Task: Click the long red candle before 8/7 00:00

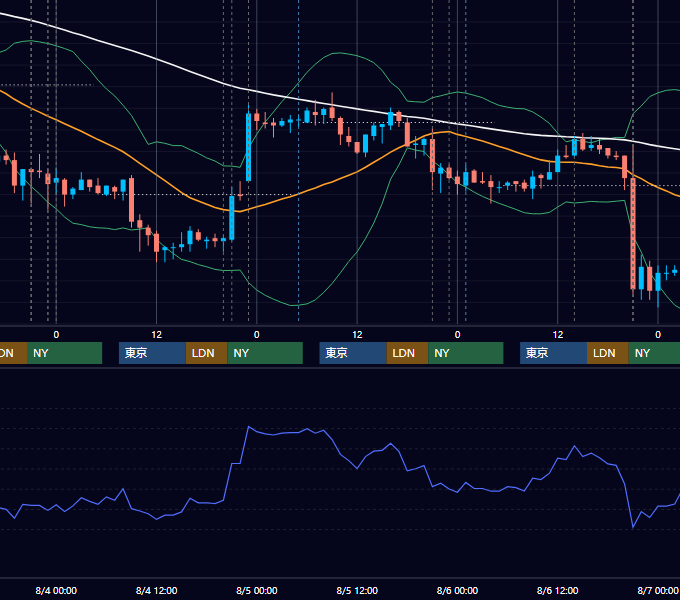Action: click(x=633, y=233)
